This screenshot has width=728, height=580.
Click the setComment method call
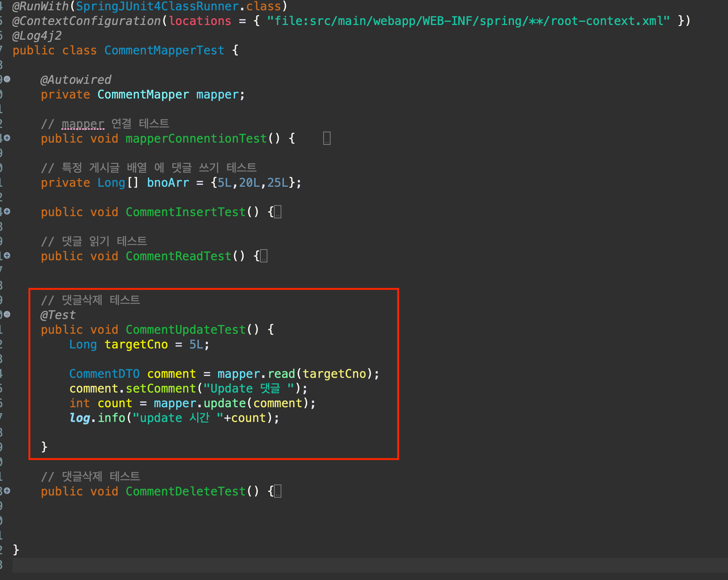161,389
